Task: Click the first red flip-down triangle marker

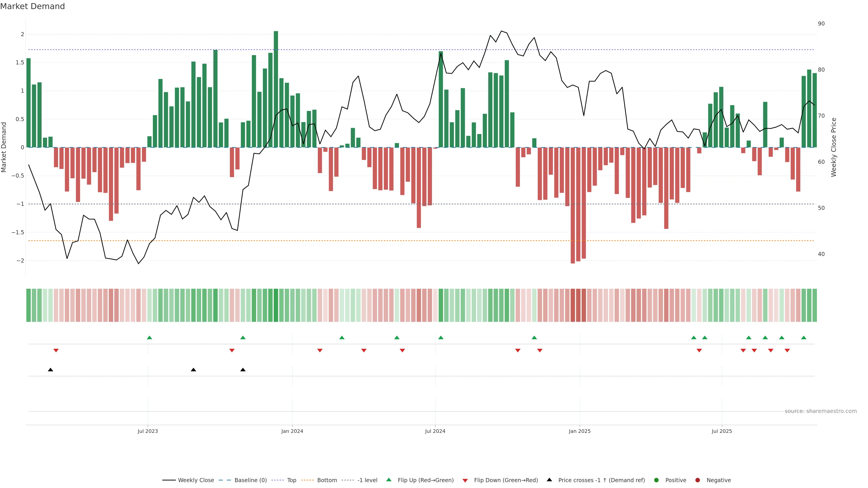Action: (x=56, y=351)
